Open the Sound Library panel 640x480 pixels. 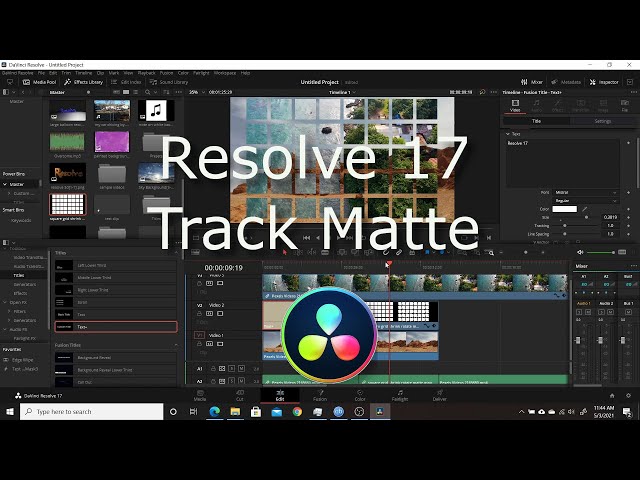pos(169,82)
